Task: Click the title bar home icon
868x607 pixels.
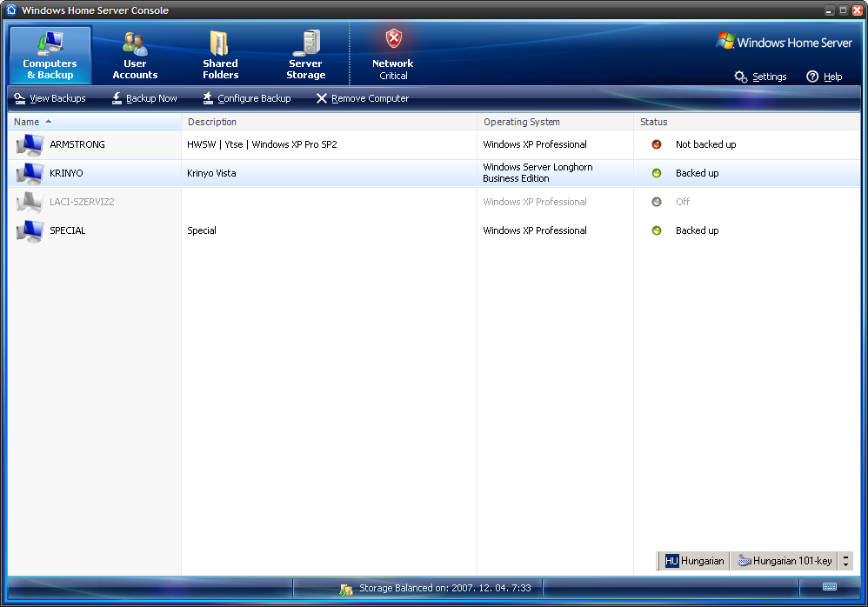Action: [11, 10]
